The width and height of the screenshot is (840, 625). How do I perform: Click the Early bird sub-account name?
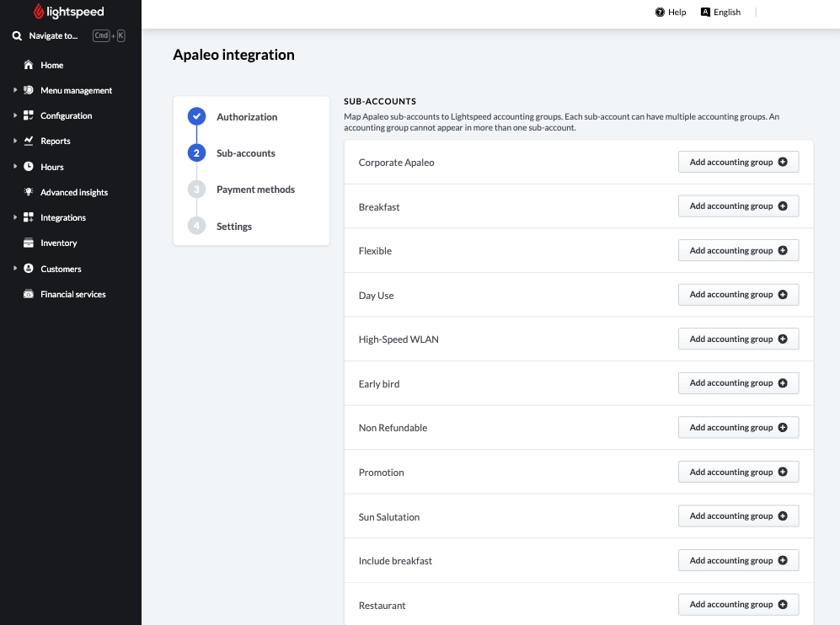(x=379, y=384)
